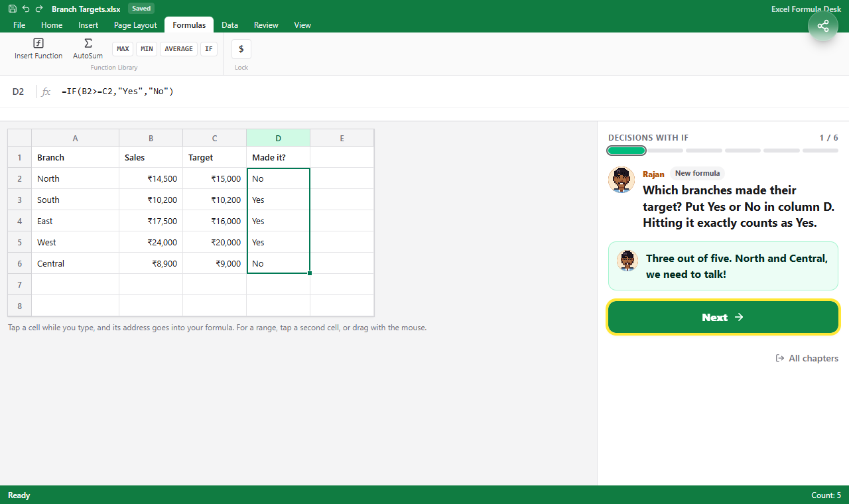The height and width of the screenshot is (504, 849).
Task: Click in the formula bar text
Action: tap(117, 92)
